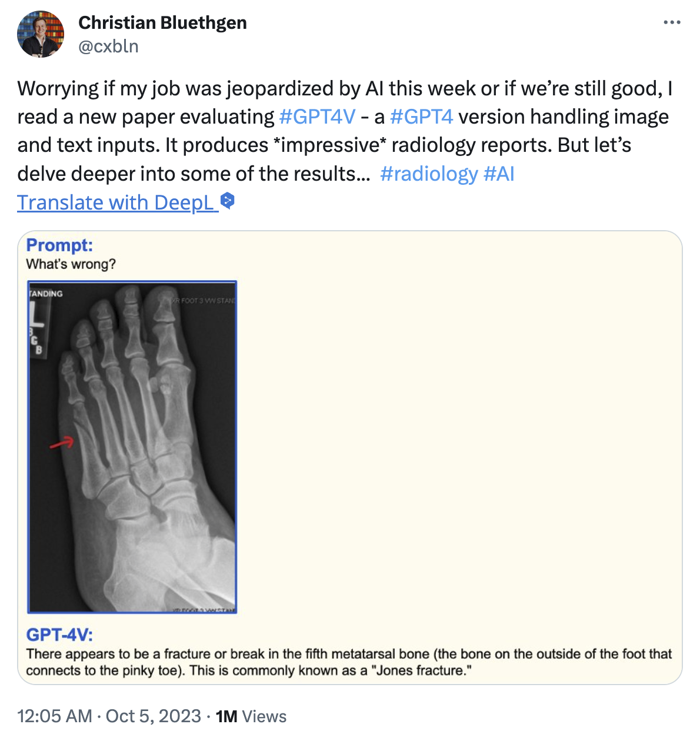This screenshot has height=744, width=700.
Task: Open Christian Bluethgen's profile avatar
Action: click(x=41, y=34)
